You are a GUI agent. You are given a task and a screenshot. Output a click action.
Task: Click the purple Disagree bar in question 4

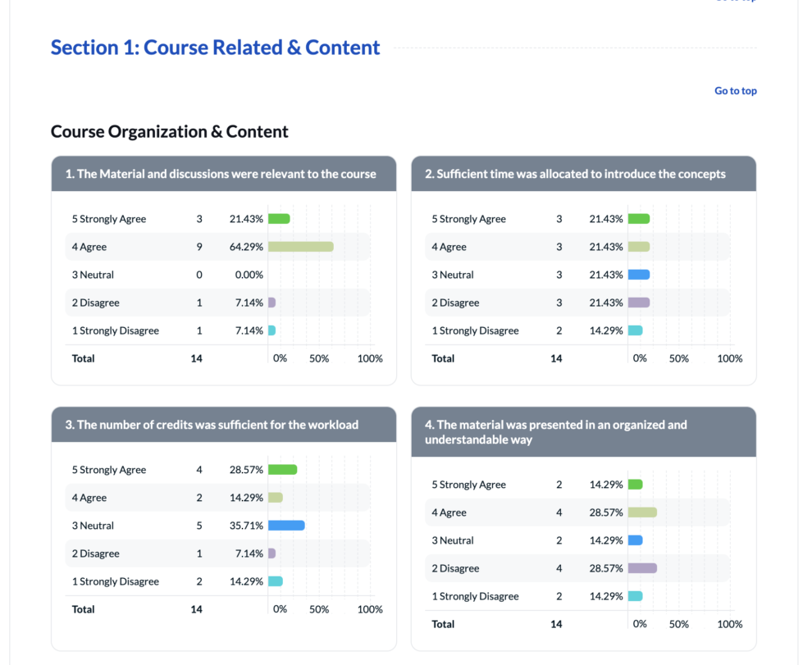click(643, 568)
